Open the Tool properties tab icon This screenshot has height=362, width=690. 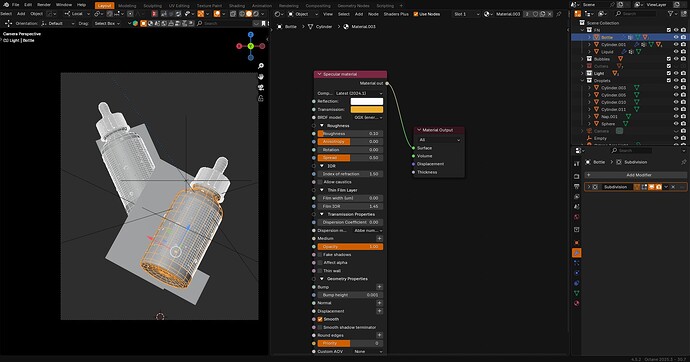pyautogui.click(x=577, y=164)
